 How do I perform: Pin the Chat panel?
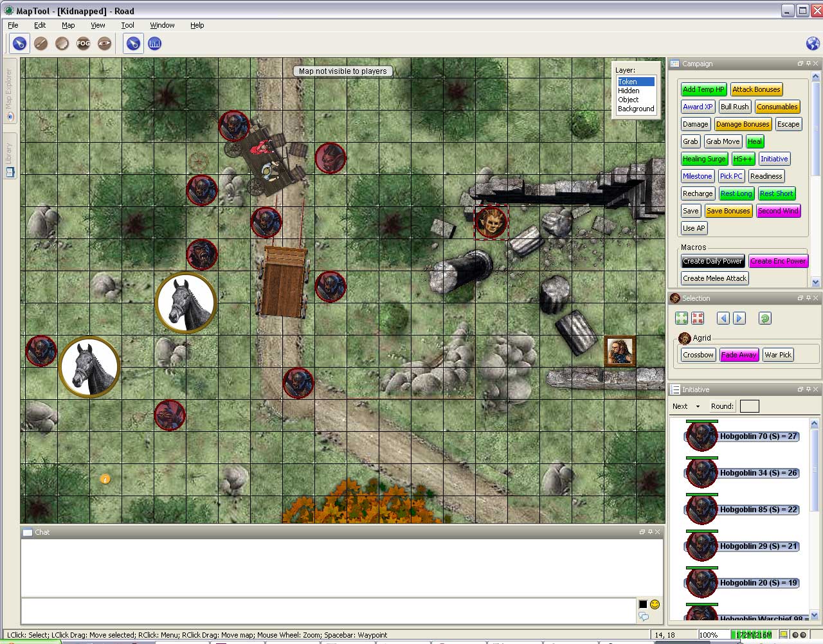pos(649,532)
